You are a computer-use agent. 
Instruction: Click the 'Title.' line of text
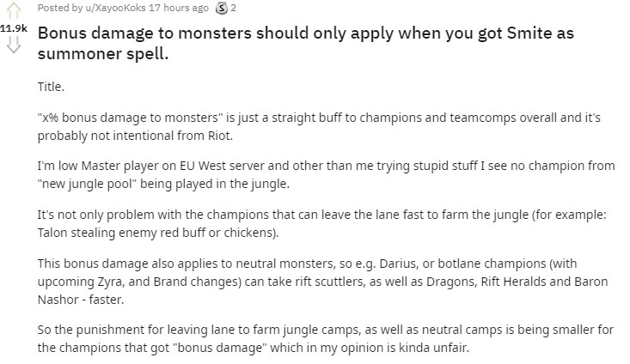point(51,88)
